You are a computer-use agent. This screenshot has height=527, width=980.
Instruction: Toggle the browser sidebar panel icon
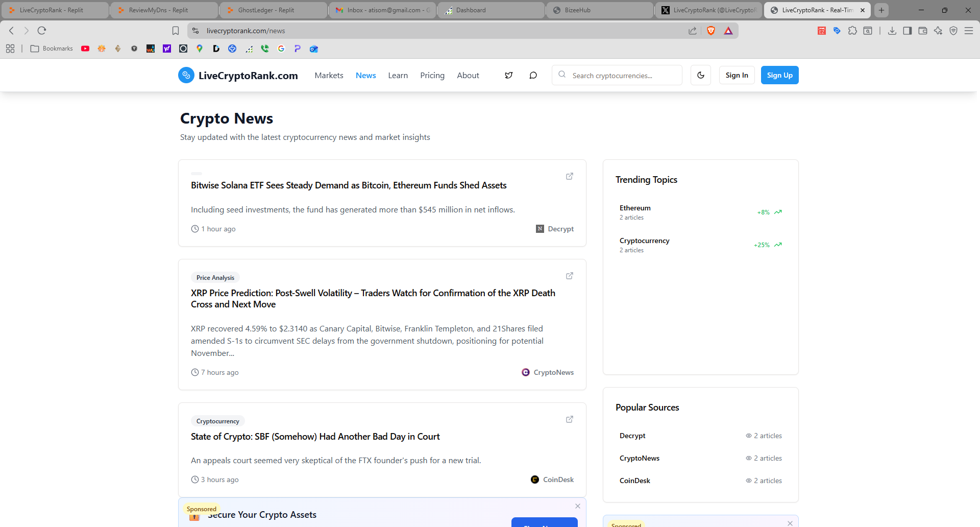pos(908,31)
